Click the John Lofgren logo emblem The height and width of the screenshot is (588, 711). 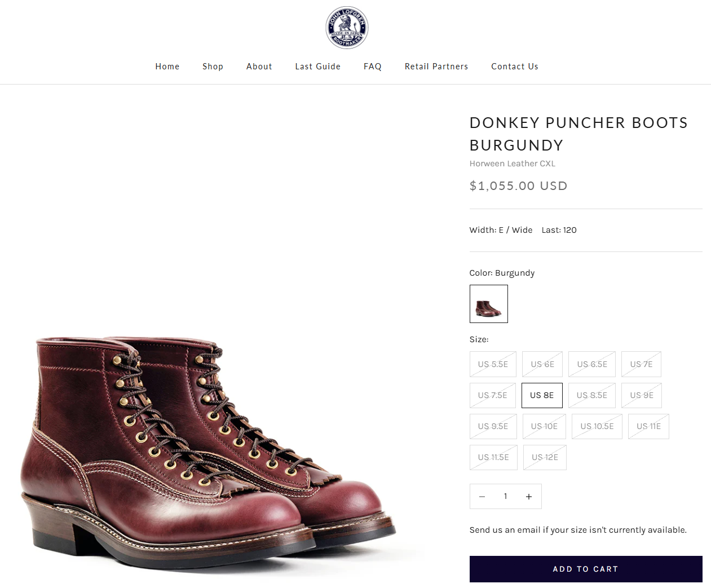click(x=347, y=28)
